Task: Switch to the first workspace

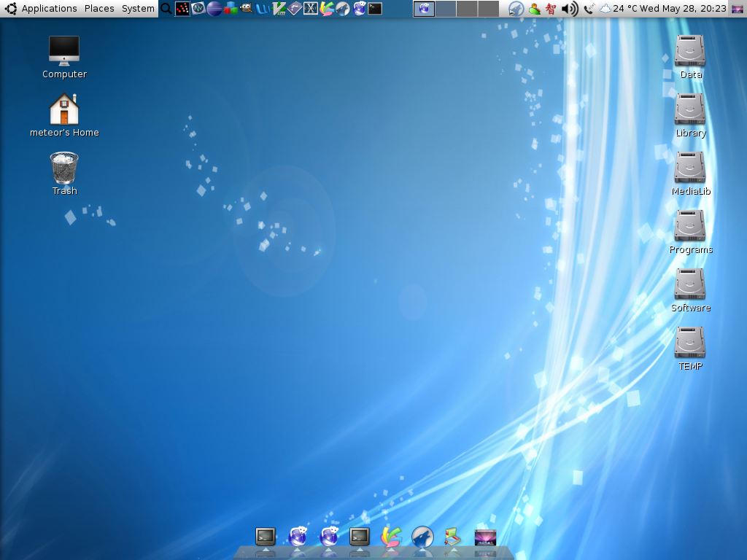Action: (x=424, y=9)
